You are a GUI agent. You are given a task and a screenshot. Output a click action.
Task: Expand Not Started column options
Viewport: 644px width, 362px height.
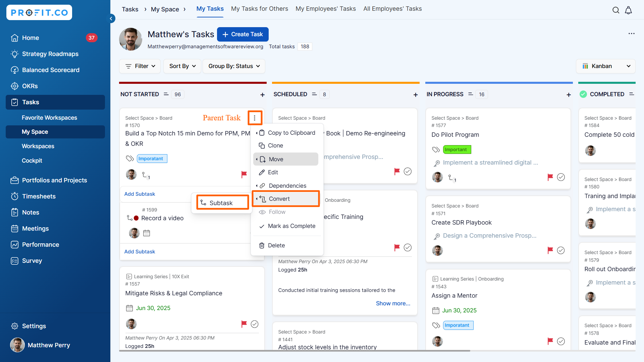click(166, 94)
